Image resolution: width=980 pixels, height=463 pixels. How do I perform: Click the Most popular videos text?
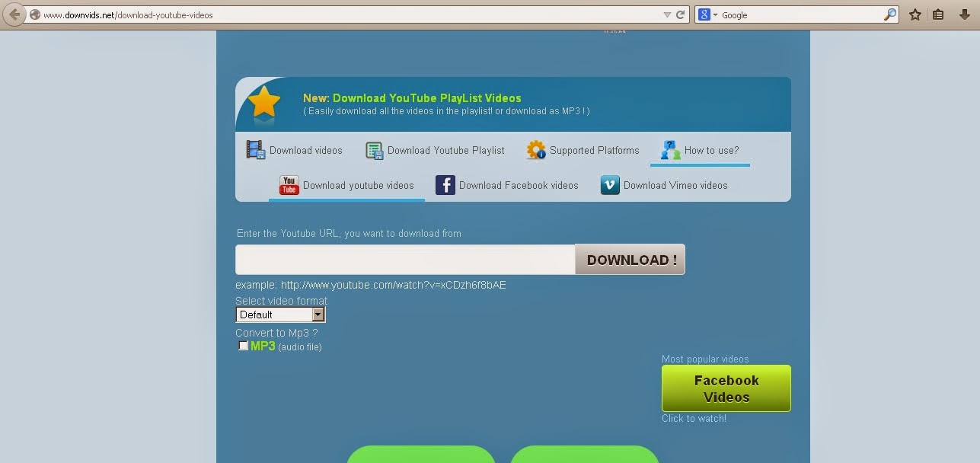click(x=705, y=359)
